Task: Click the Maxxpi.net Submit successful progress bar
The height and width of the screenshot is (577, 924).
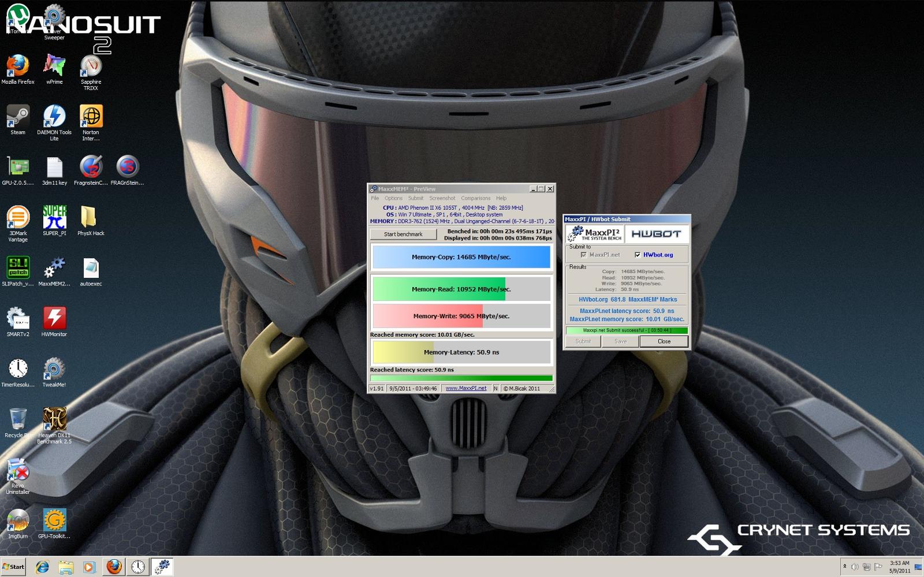Action: pos(627,330)
